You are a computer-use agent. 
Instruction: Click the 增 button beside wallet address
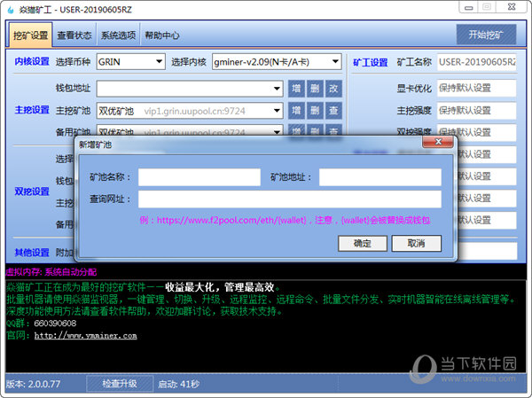point(297,89)
